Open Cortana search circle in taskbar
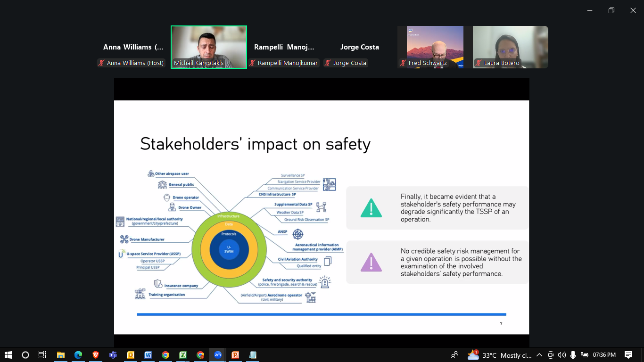 pos(25,355)
